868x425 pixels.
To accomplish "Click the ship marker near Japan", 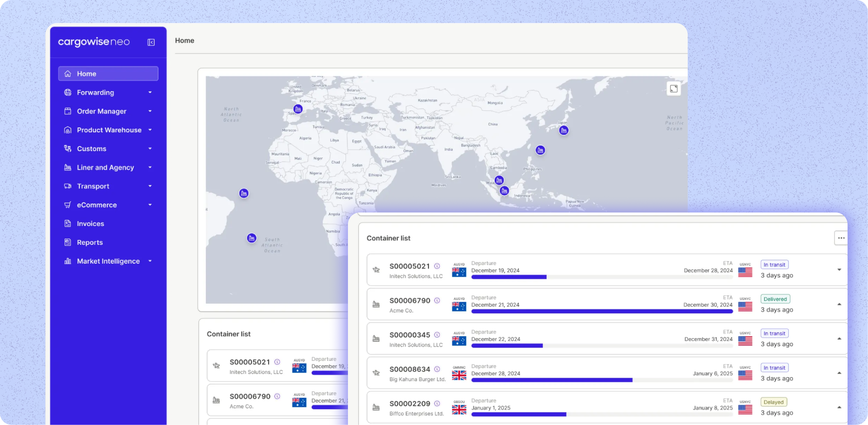I will coord(564,130).
